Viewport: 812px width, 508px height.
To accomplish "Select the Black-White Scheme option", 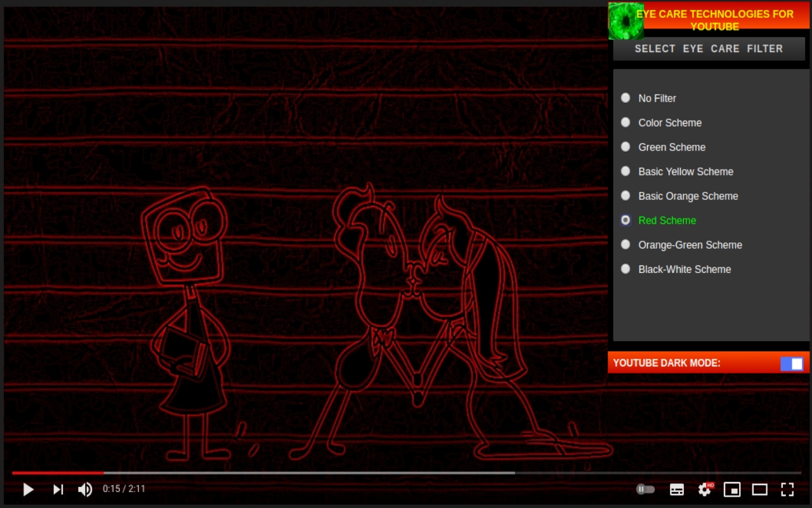I will [x=625, y=269].
